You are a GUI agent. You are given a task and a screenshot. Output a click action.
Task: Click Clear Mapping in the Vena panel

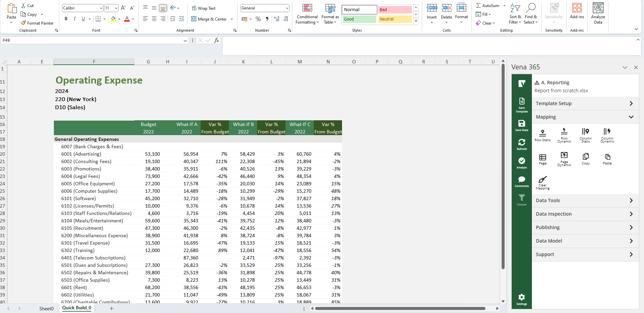click(543, 183)
